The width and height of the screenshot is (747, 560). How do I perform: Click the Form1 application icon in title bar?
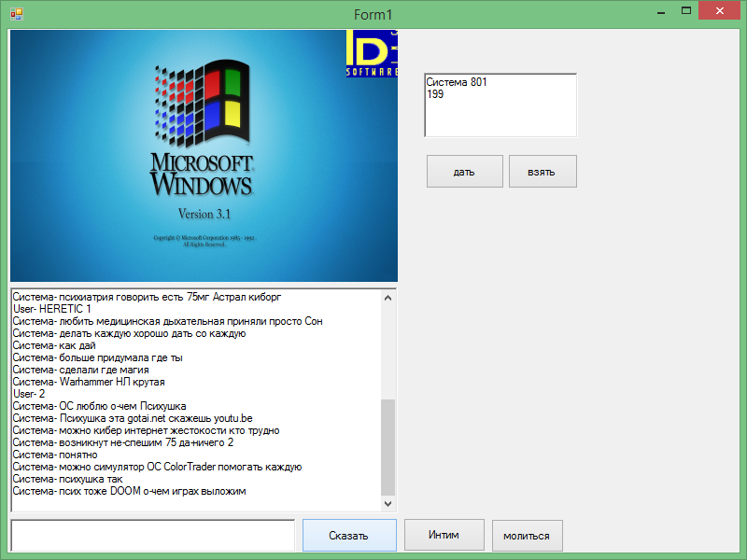click(16, 14)
